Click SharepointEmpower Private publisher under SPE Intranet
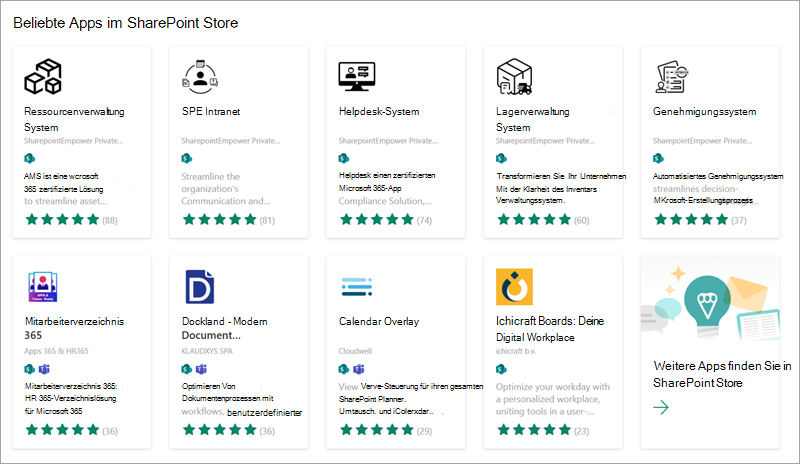800x464 pixels. point(231,141)
